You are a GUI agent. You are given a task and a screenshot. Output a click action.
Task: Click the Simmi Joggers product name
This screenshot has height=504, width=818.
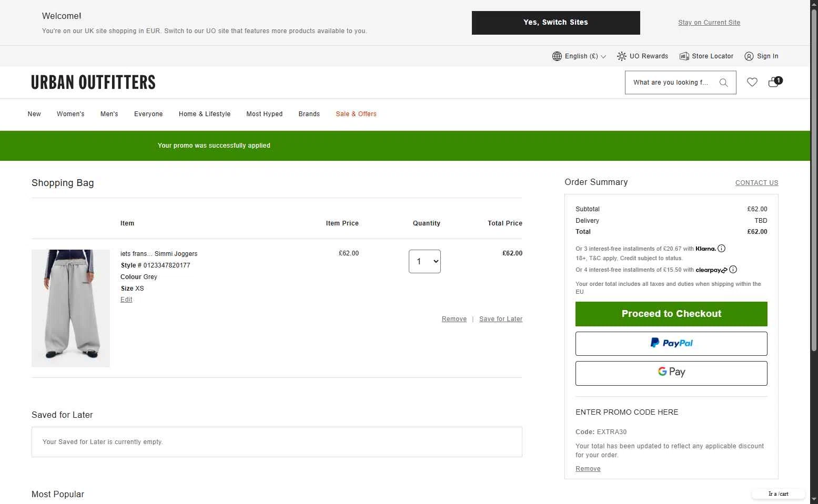pos(159,254)
